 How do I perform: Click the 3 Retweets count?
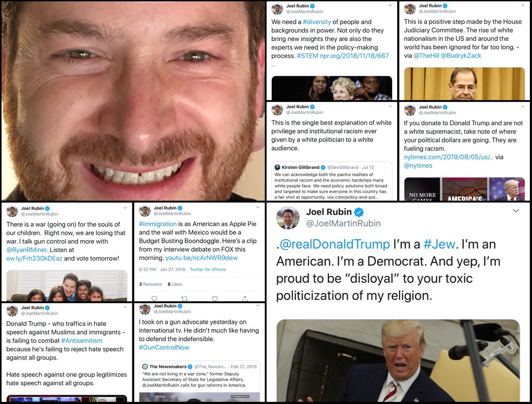[x=150, y=284]
